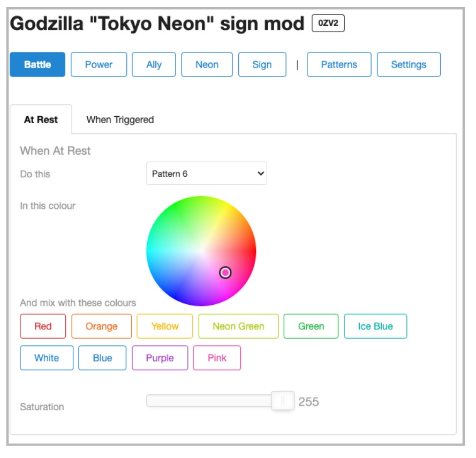This screenshot has height=458, width=476.
Task: Toggle the Ice Blue mix colour
Action: click(x=375, y=326)
